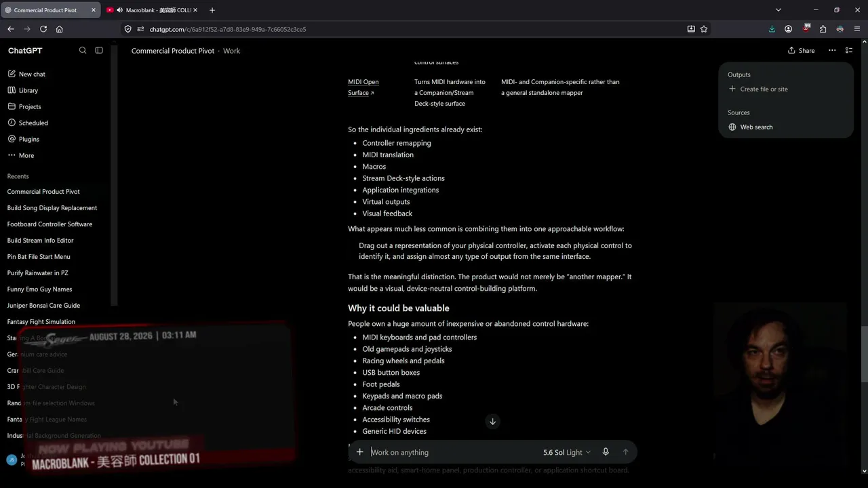This screenshot has width=868, height=488.
Task: Follow the MIDI Open Surface link
Action: pos(363,87)
